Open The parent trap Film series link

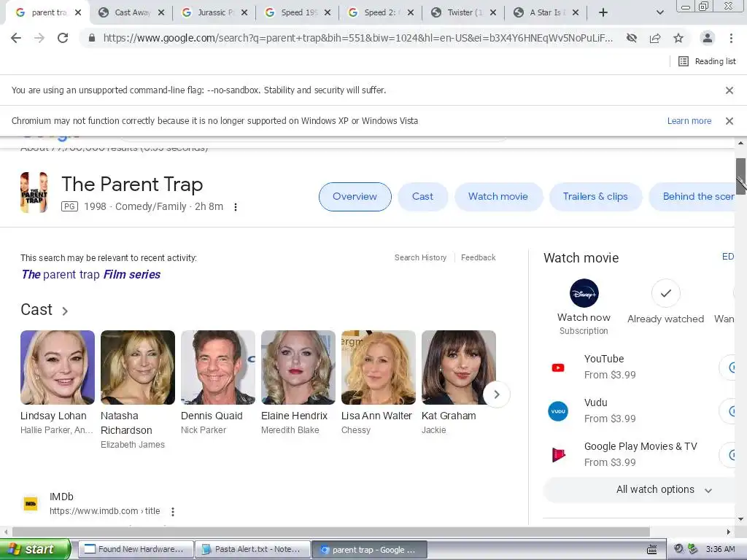click(91, 275)
